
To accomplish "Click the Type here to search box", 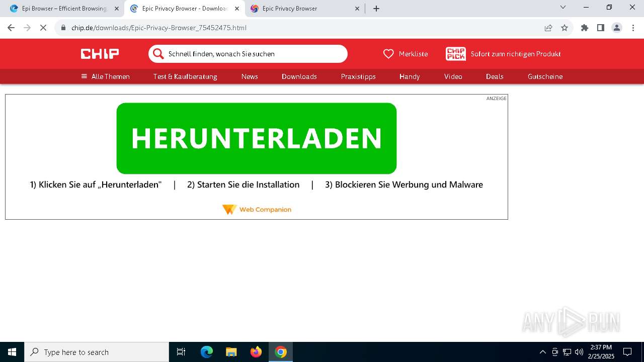I will coord(97,352).
